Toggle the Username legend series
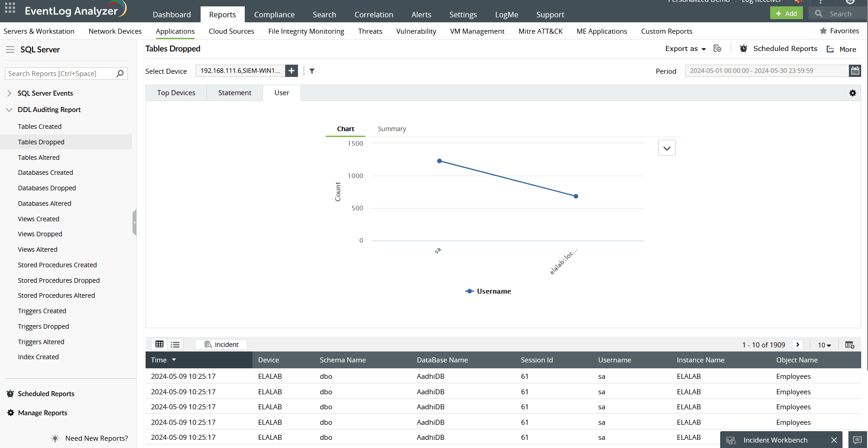The width and height of the screenshot is (868, 448). [x=488, y=291]
